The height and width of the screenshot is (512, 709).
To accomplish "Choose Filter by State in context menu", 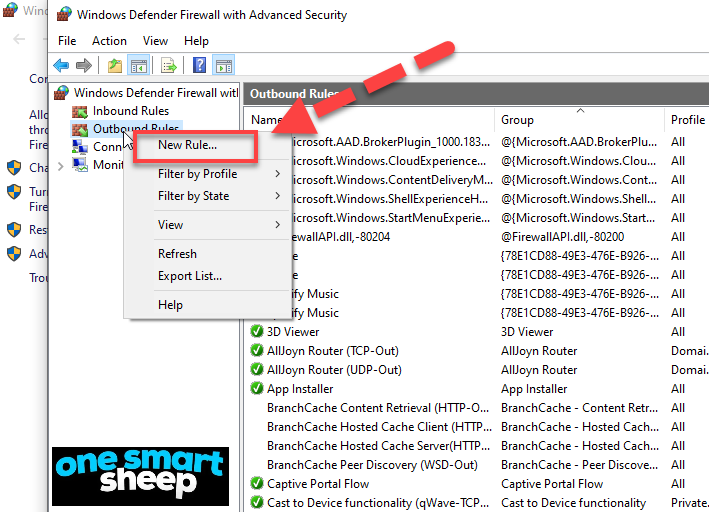I will point(194,196).
